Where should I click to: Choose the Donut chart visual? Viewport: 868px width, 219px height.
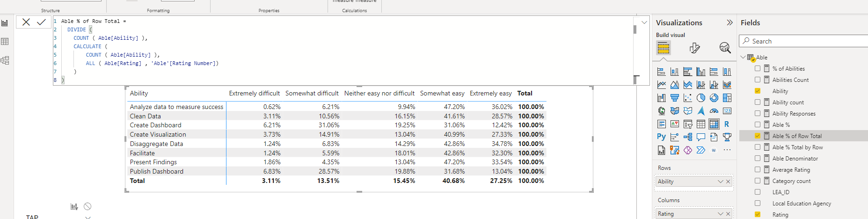[x=714, y=98]
